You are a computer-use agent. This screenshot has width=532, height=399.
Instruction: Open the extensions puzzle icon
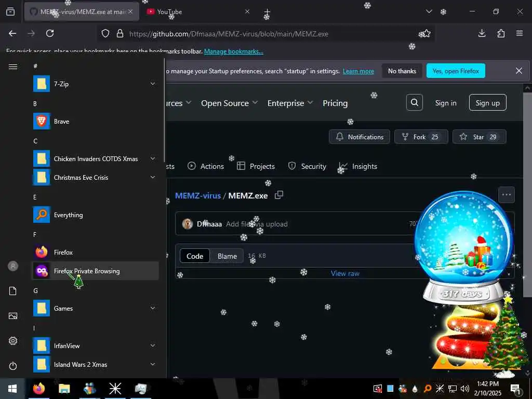click(501, 33)
